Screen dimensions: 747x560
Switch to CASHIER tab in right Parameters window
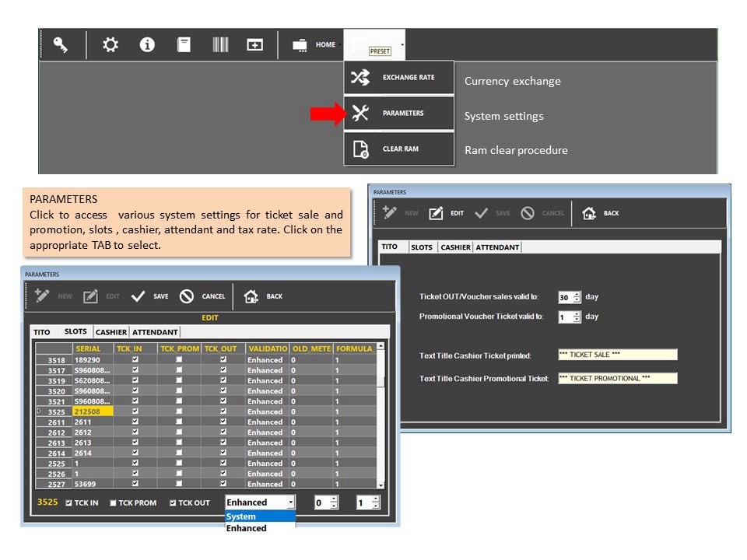point(455,247)
